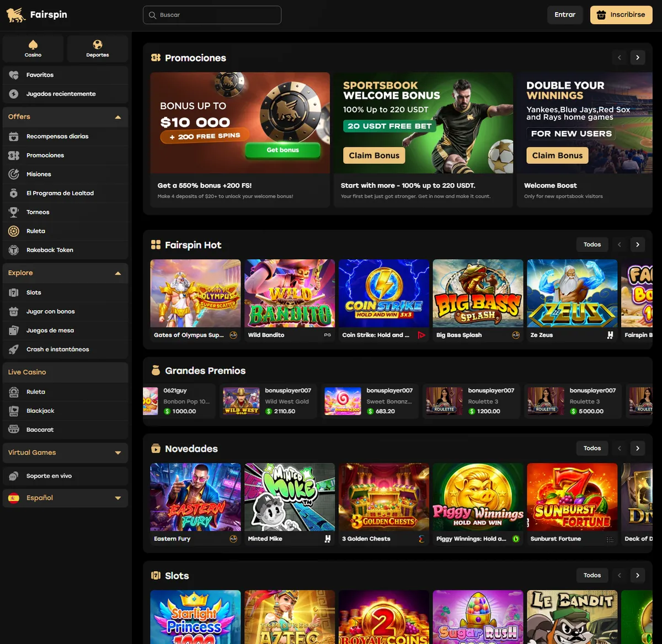Image resolution: width=662 pixels, height=644 pixels.
Task: Open Eastern Fury game thumbnail
Action: tap(195, 497)
